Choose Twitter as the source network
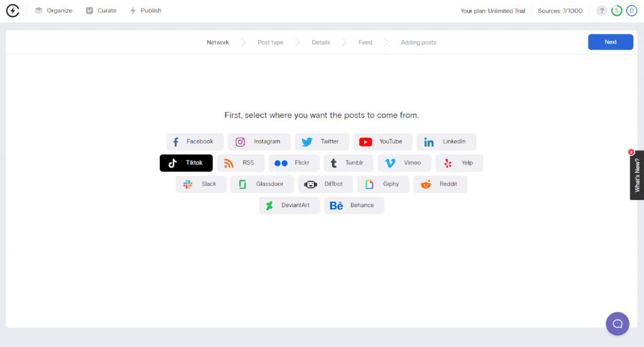The image size is (644, 347). click(322, 141)
